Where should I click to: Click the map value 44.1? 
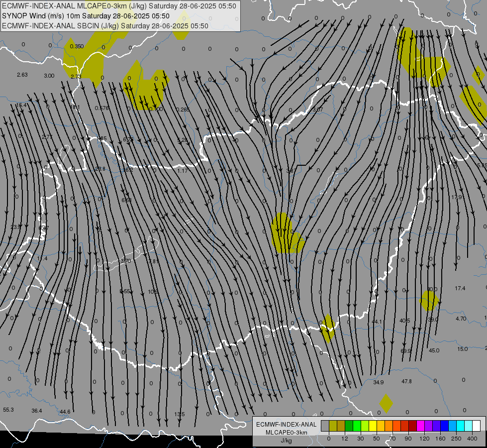click(x=377, y=322)
